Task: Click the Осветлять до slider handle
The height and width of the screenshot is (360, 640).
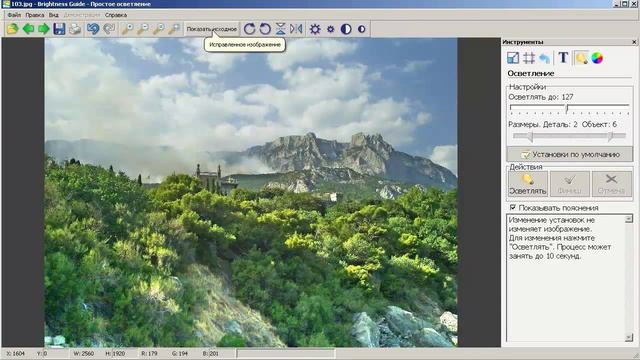Action: click(567, 109)
